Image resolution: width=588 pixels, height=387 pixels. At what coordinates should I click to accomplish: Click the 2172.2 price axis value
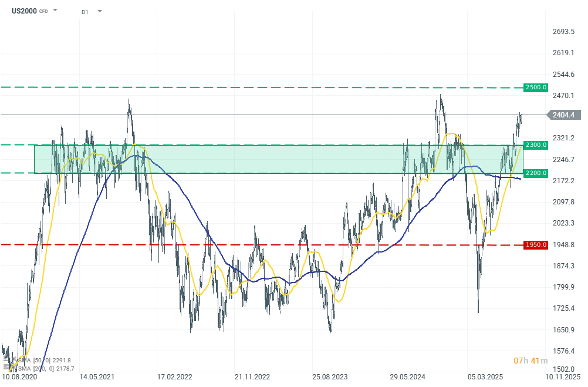coord(563,180)
